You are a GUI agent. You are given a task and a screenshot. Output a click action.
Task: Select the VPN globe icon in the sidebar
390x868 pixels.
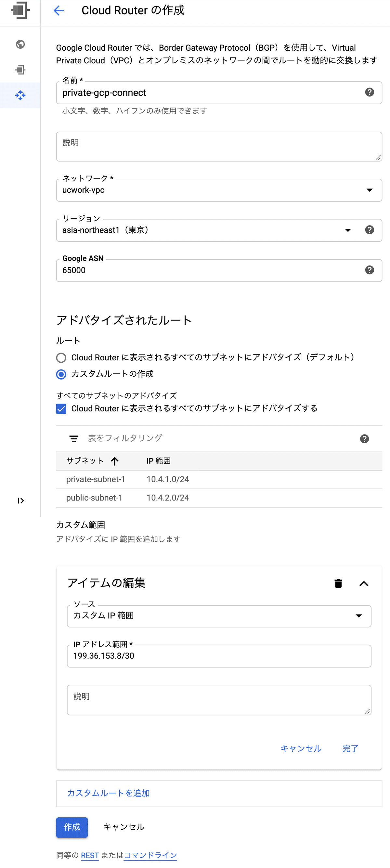click(20, 45)
